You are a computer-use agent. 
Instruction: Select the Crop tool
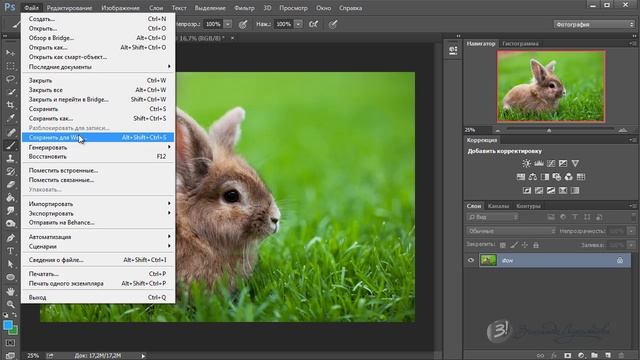point(10,105)
